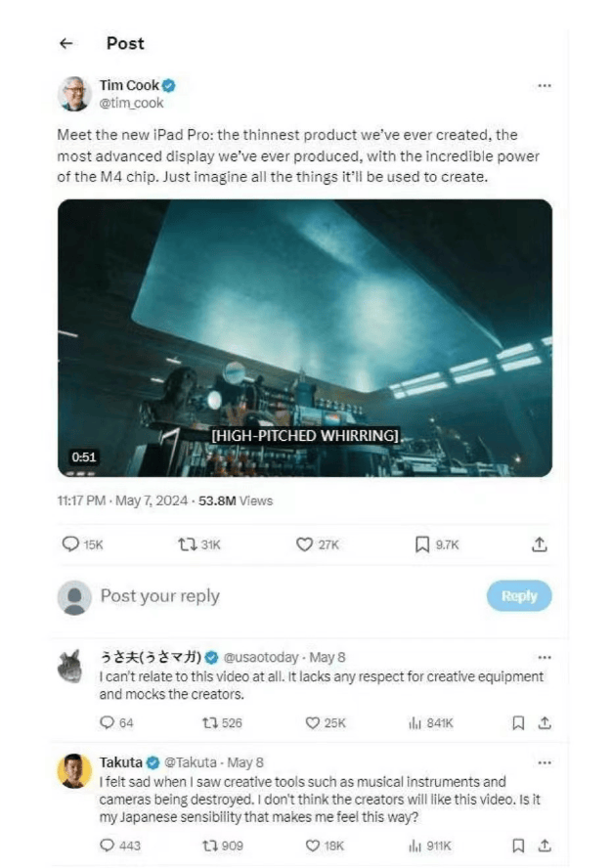Like Tim Cook's post showing 27K likes

(x=304, y=544)
